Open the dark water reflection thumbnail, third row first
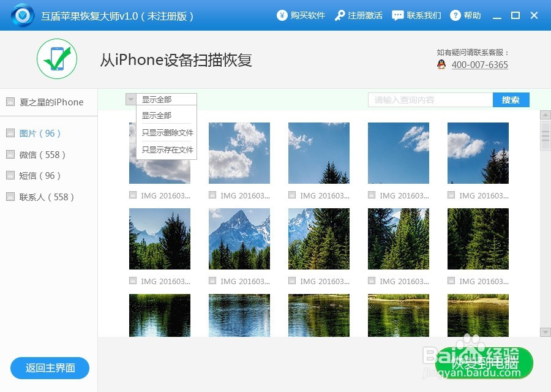551x392 pixels. point(160,315)
